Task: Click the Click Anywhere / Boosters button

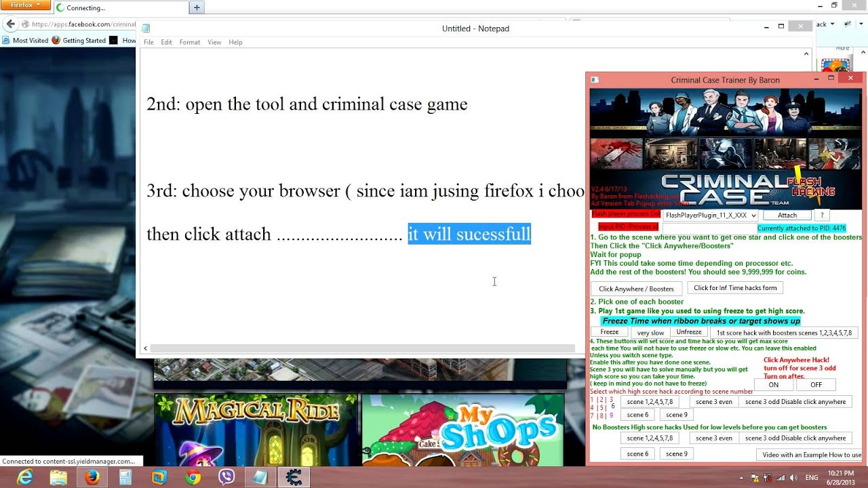Action: pyautogui.click(x=636, y=289)
